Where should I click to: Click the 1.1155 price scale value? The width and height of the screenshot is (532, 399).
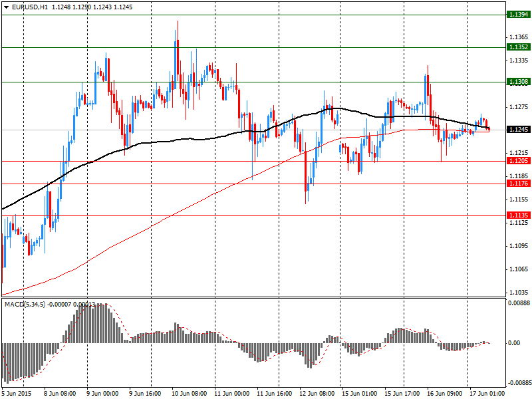click(519, 199)
